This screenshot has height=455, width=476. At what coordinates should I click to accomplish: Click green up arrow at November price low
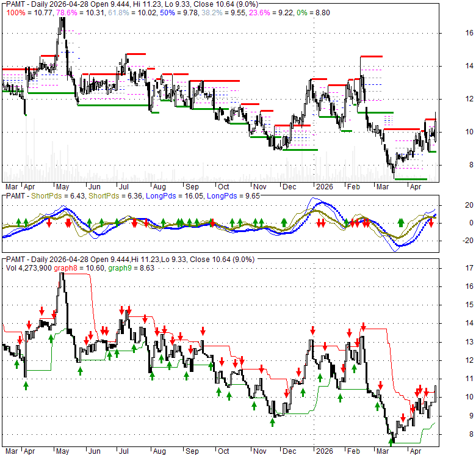[273, 421]
